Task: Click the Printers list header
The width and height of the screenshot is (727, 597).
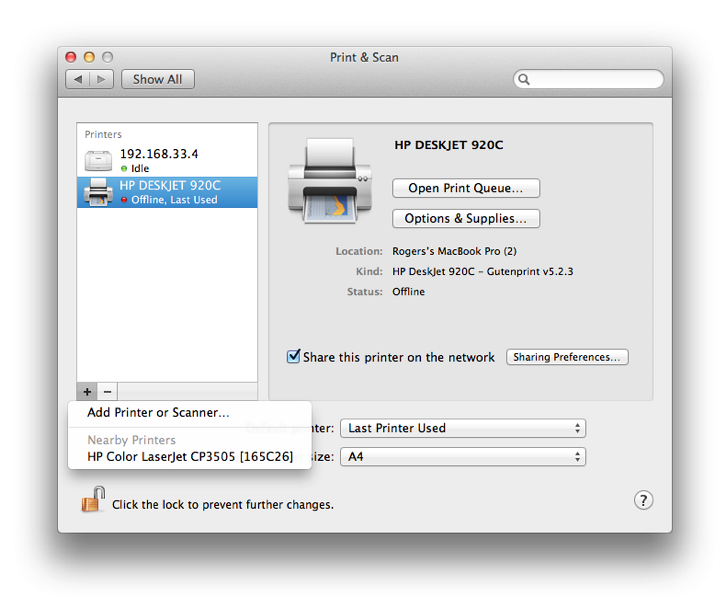Action: click(x=103, y=134)
